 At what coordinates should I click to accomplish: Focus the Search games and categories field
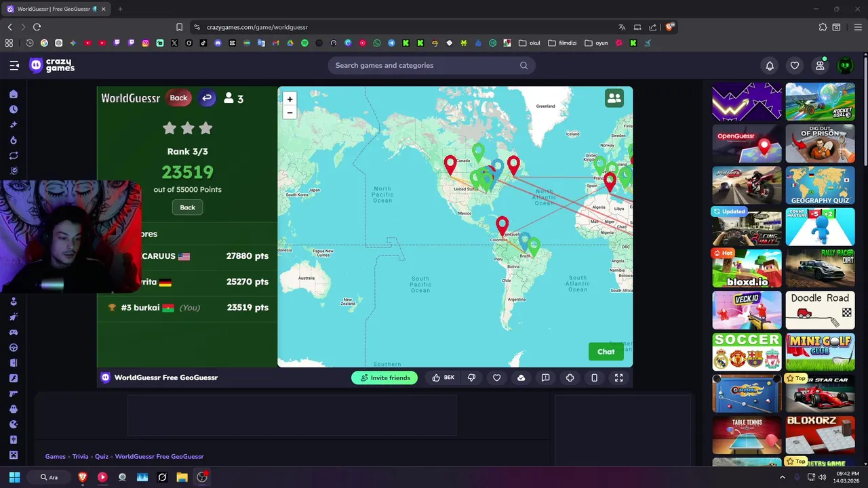[x=431, y=66]
